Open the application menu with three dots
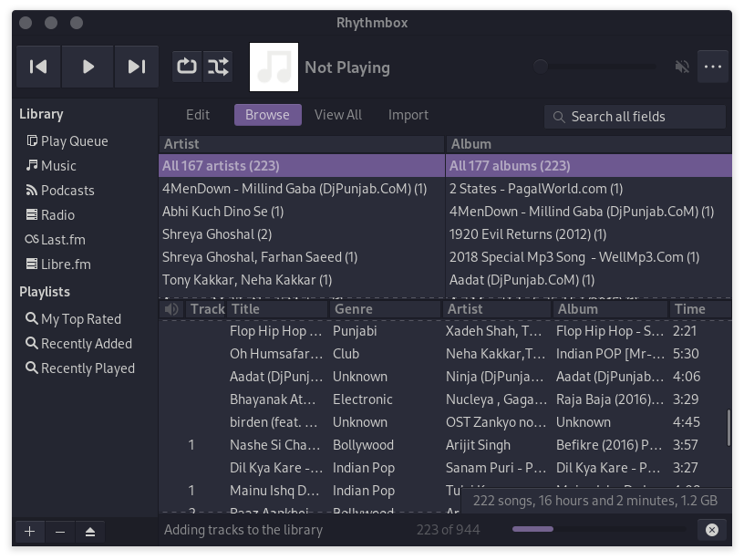The height and width of the screenshot is (560, 744). tap(713, 66)
